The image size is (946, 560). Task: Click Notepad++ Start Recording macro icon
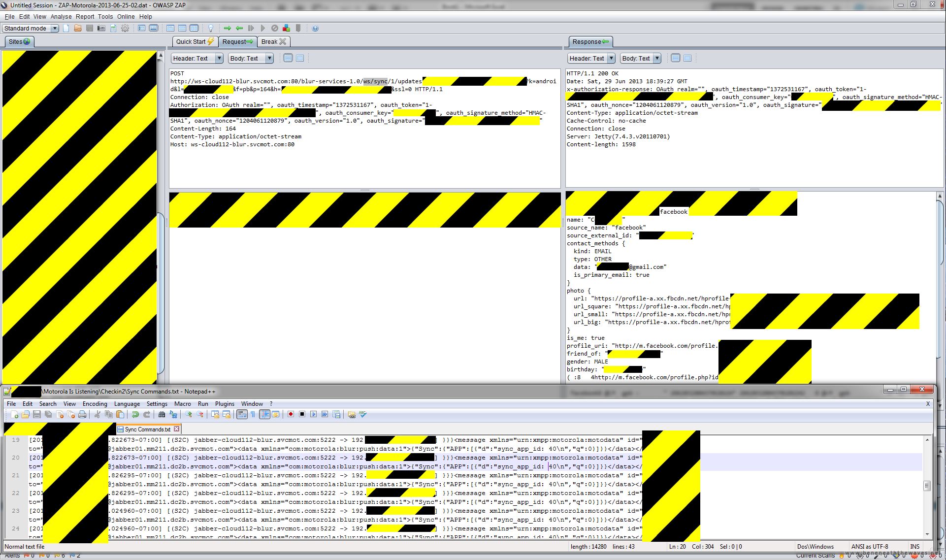291,415
